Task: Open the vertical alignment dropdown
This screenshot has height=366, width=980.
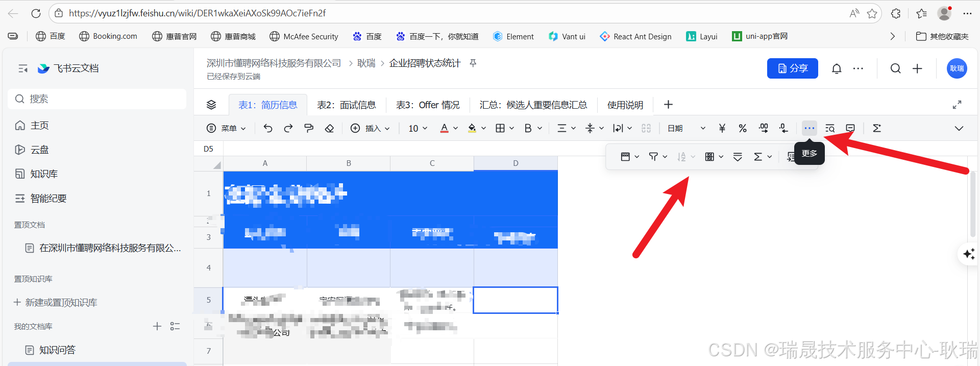Action: (595, 128)
